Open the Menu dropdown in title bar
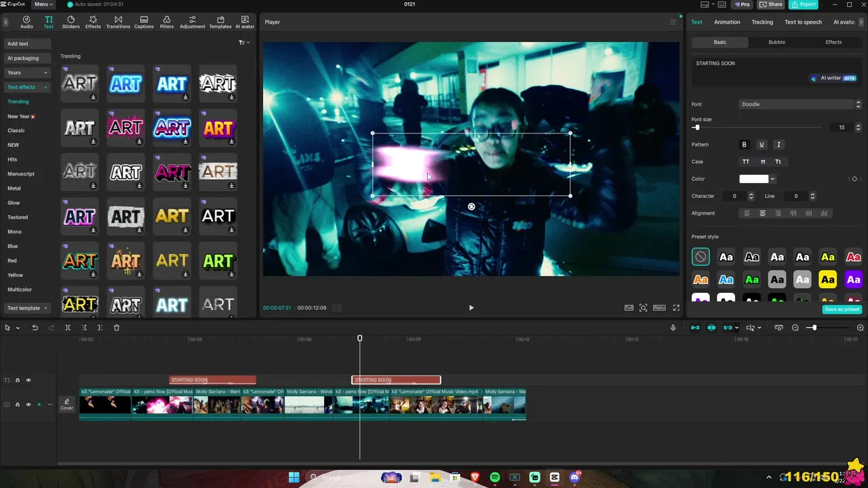This screenshot has height=488, width=868. click(x=44, y=4)
